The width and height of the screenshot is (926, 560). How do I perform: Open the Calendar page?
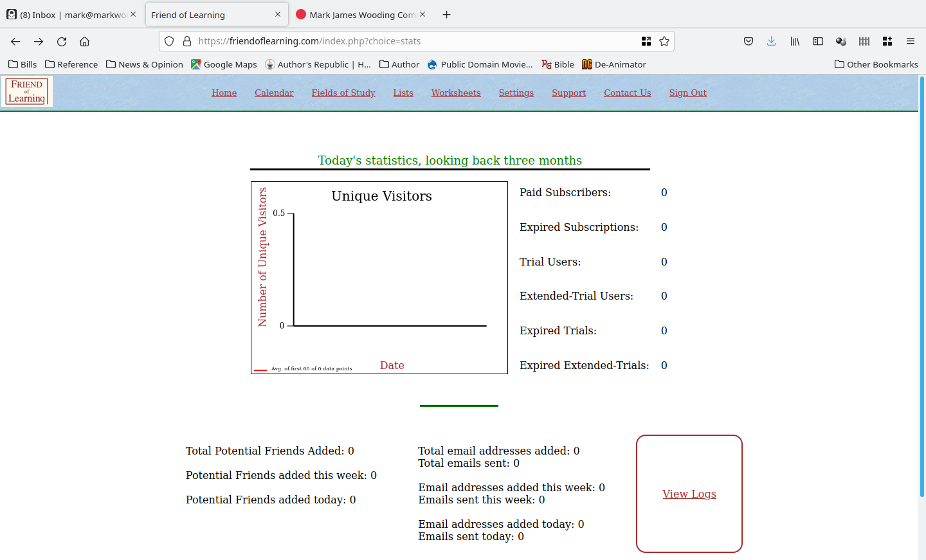point(274,93)
